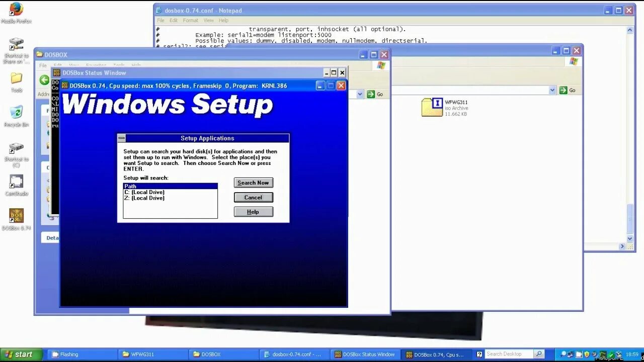Open File menu in Notepad
Image resolution: width=644 pixels, height=362 pixels.
tap(160, 21)
